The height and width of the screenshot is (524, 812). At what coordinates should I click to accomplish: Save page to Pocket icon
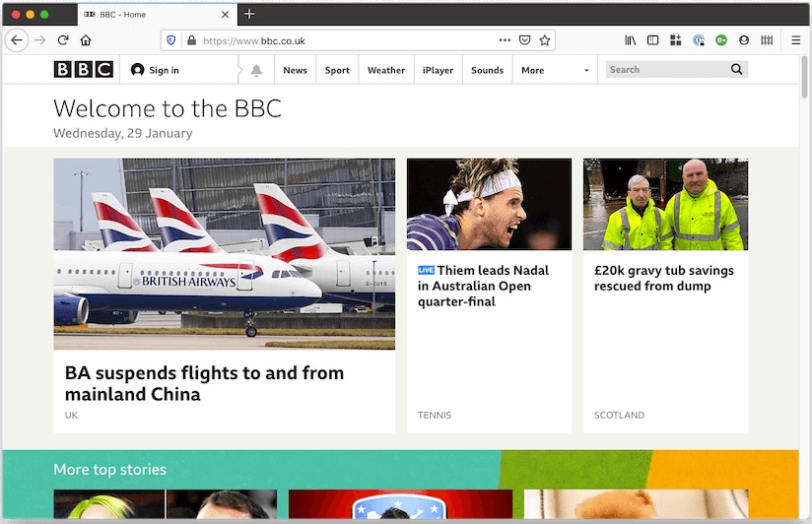pos(524,39)
